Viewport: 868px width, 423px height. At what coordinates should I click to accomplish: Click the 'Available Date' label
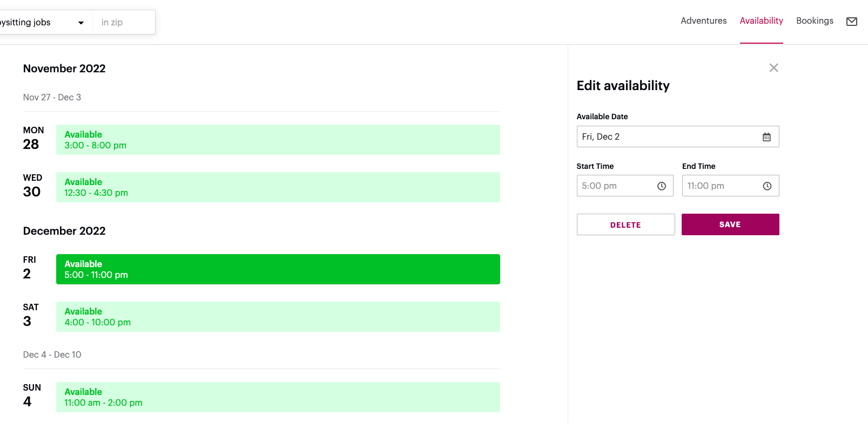(x=602, y=117)
